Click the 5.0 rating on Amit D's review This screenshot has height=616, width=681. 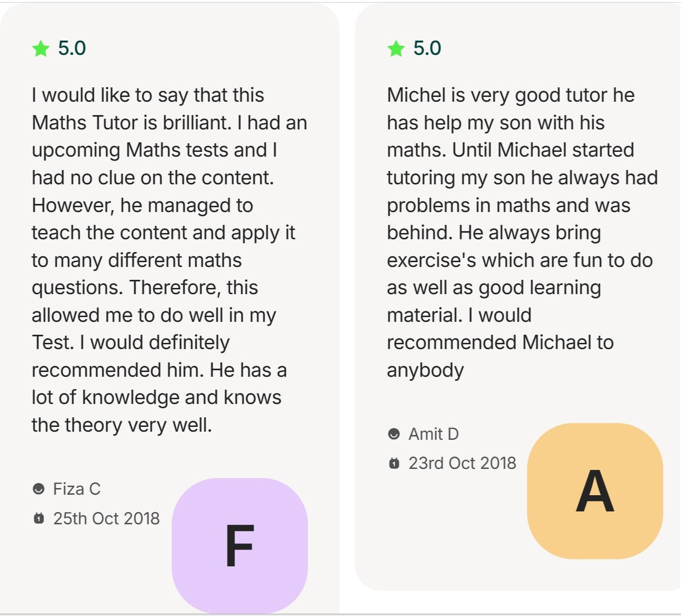pos(427,48)
